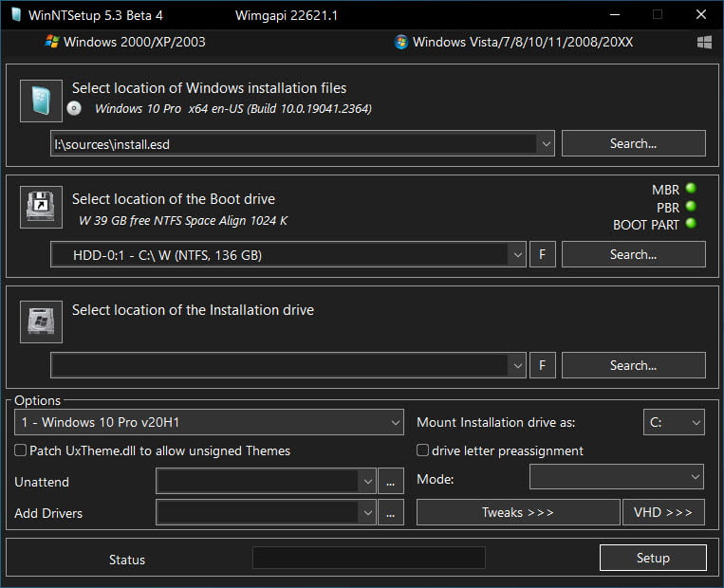Click the BOOT PART green status light
724x588 pixels.
691,224
